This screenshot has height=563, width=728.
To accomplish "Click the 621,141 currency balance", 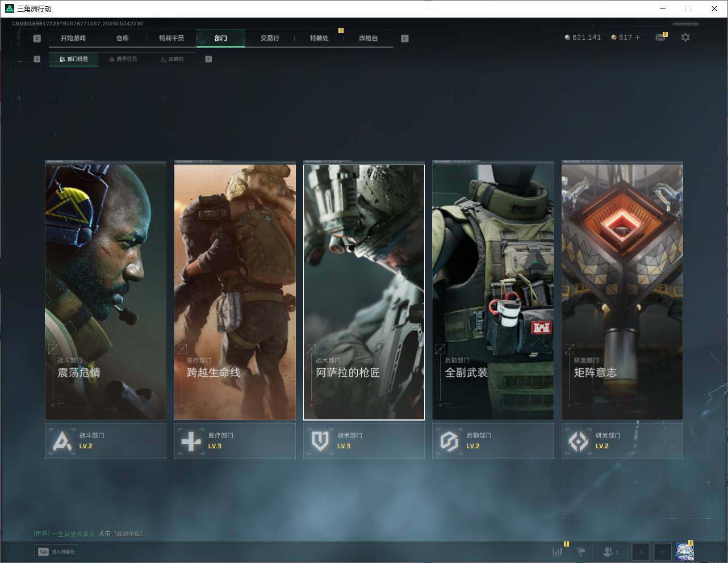I will tap(587, 37).
